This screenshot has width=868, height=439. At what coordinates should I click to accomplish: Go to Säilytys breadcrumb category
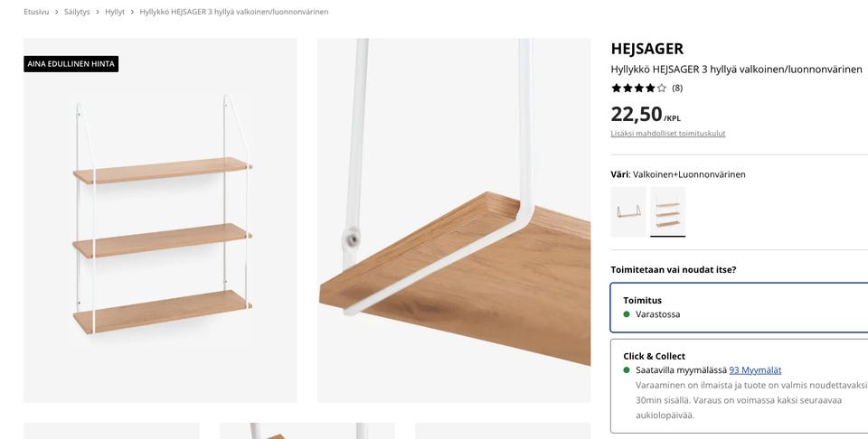tap(77, 12)
